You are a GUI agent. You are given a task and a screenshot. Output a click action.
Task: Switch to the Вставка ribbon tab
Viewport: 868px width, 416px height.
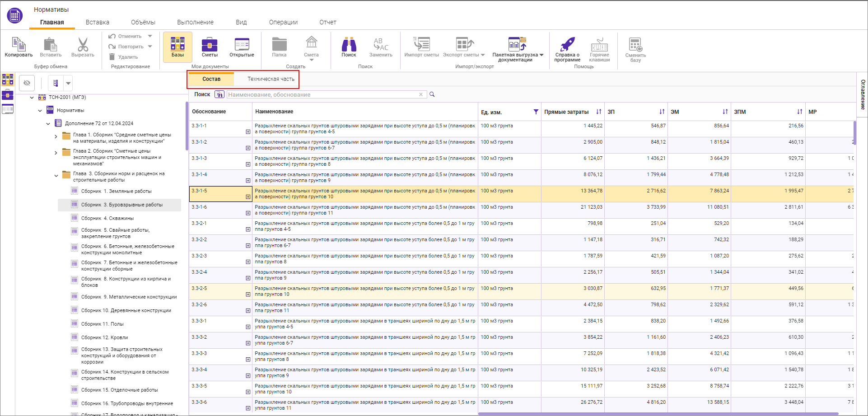(98, 22)
